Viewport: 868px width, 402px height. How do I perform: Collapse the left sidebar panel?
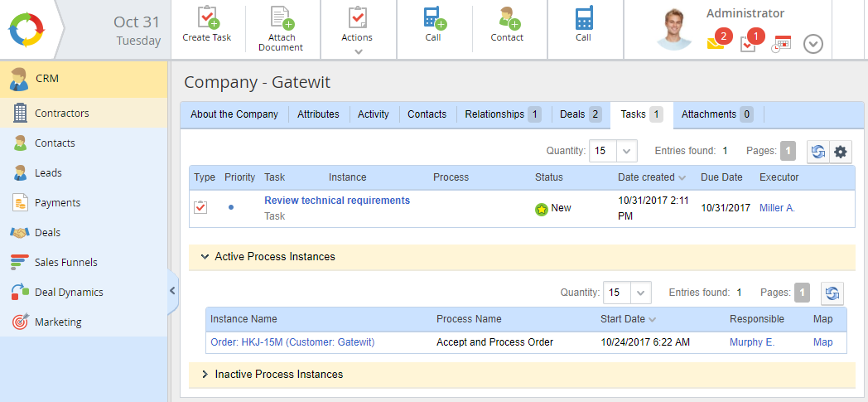[x=172, y=291]
